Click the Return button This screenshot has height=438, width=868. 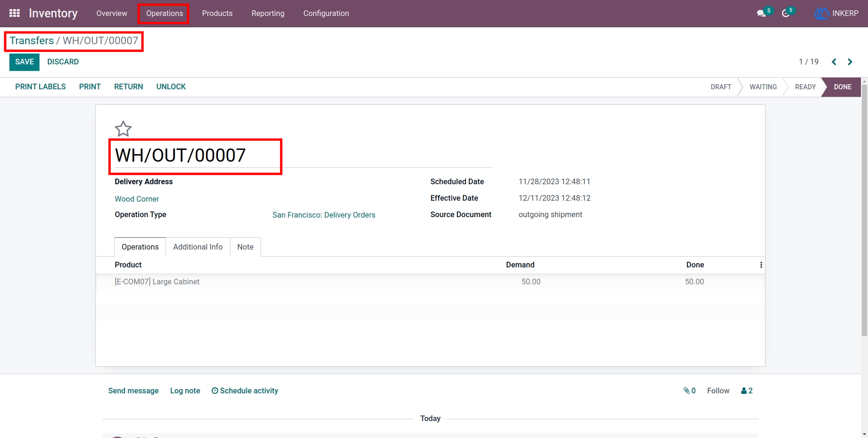[x=128, y=86]
